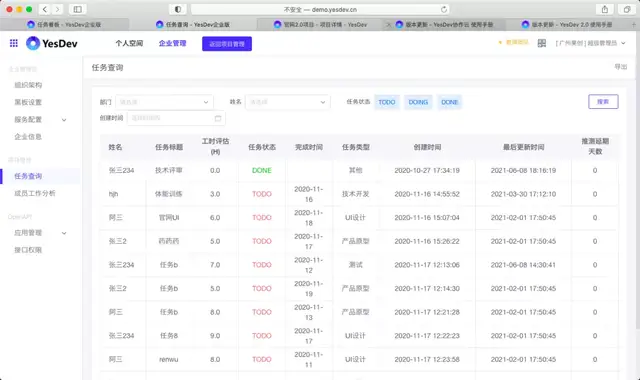640x380 pixels.
Task: Click the 2021-06-08 14:30:41 update time cell
Action: click(x=523, y=265)
